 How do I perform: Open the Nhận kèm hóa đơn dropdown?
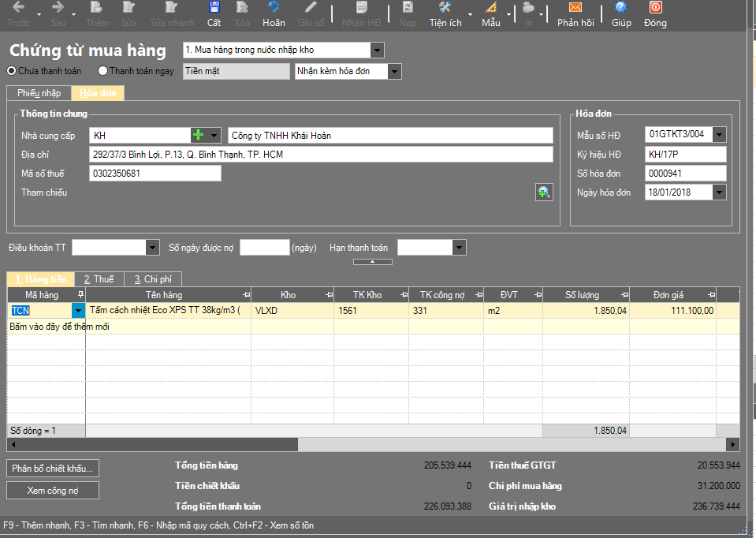(x=394, y=72)
